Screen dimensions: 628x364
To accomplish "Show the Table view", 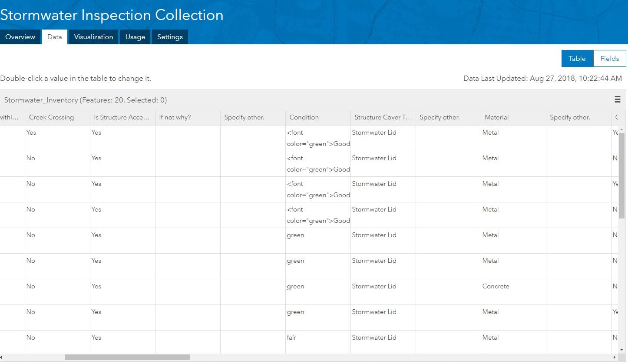I will (x=577, y=59).
